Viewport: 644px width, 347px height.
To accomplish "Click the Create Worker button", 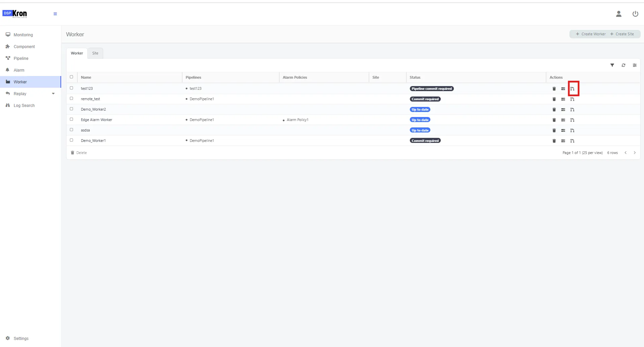I will (x=591, y=34).
